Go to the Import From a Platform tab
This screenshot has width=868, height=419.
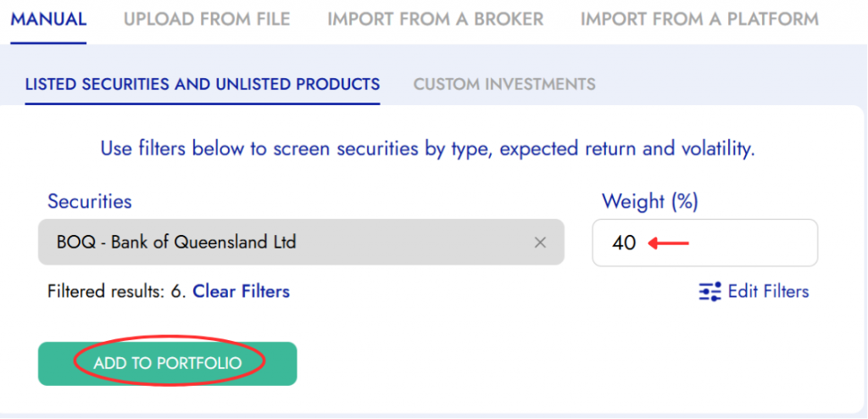pyautogui.click(x=699, y=19)
